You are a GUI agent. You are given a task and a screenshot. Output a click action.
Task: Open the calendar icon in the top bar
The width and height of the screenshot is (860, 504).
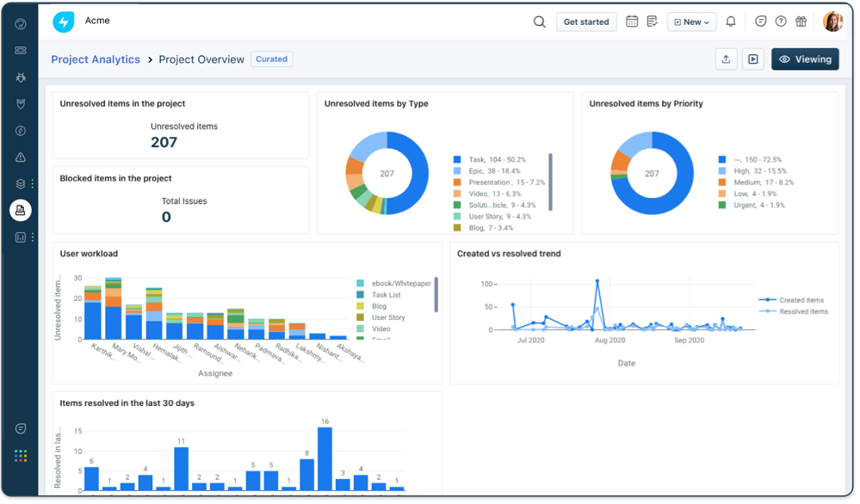coord(632,22)
